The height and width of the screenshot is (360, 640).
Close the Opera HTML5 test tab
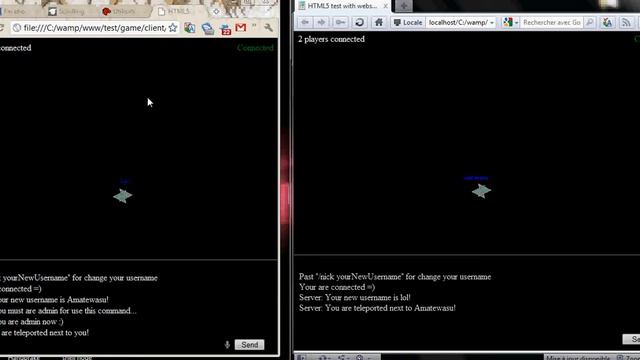(385, 6)
